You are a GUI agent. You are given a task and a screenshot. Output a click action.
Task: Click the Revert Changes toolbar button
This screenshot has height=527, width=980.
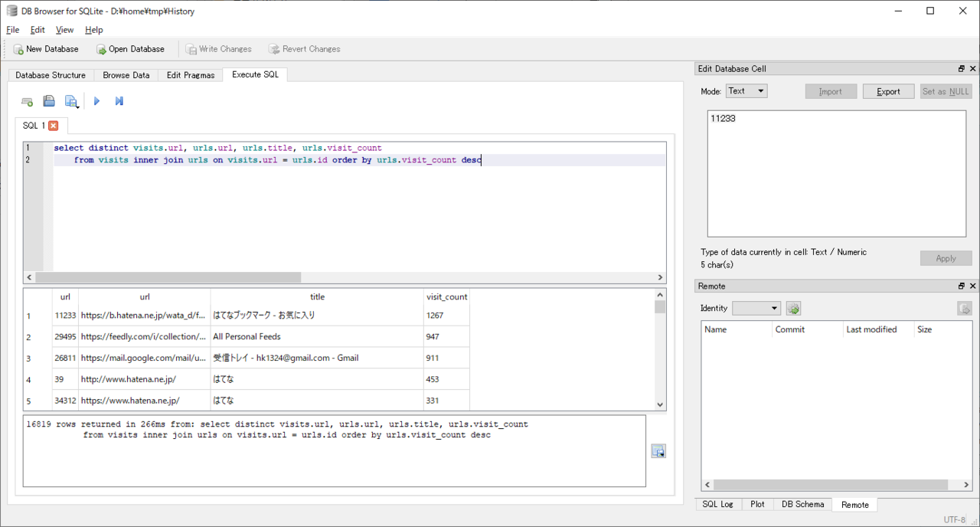pyautogui.click(x=304, y=49)
